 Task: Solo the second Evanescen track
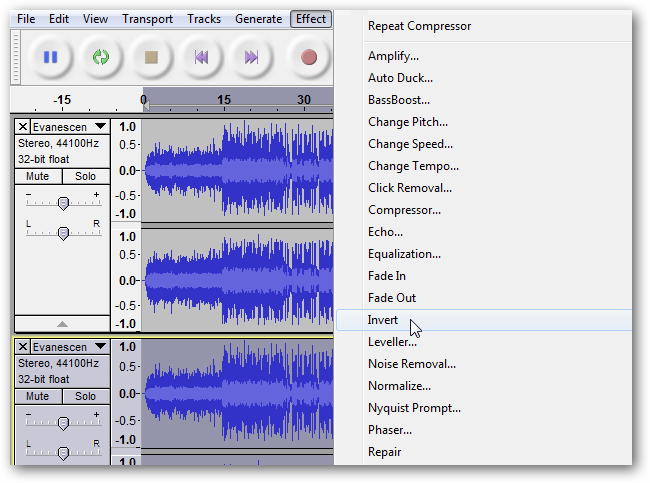click(86, 396)
